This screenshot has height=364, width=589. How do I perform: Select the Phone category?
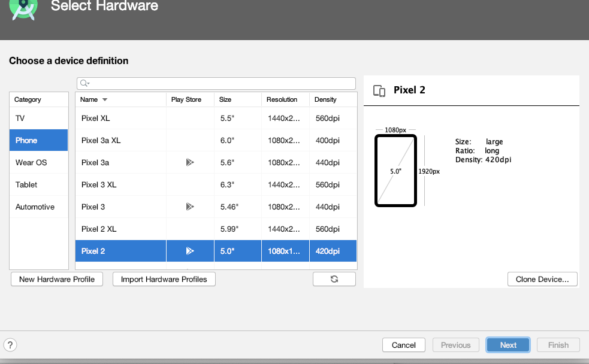[39, 140]
